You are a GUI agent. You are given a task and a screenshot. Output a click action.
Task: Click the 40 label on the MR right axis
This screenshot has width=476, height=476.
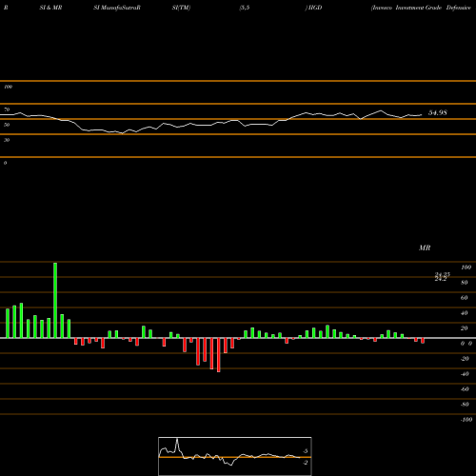(x=465, y=312)
